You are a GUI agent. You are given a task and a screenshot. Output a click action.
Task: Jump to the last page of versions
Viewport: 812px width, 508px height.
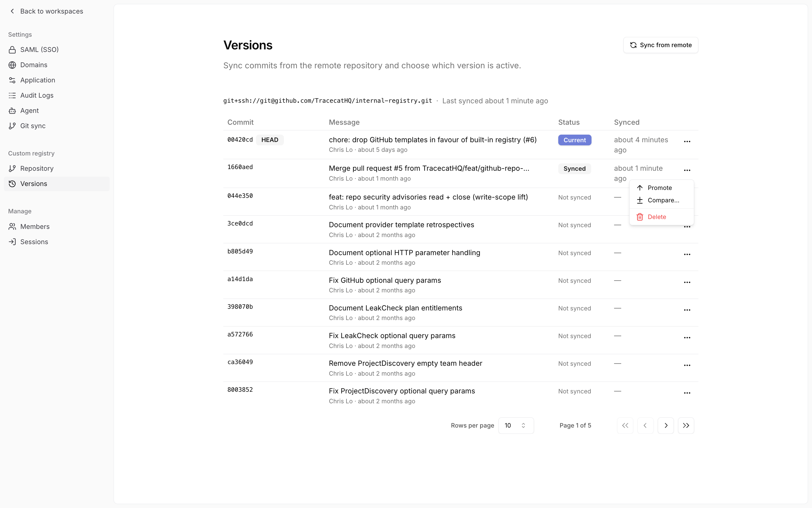686,425
